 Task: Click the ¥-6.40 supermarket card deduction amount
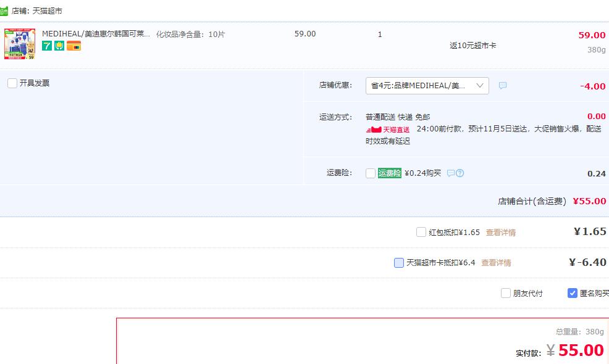pos(587,262)
